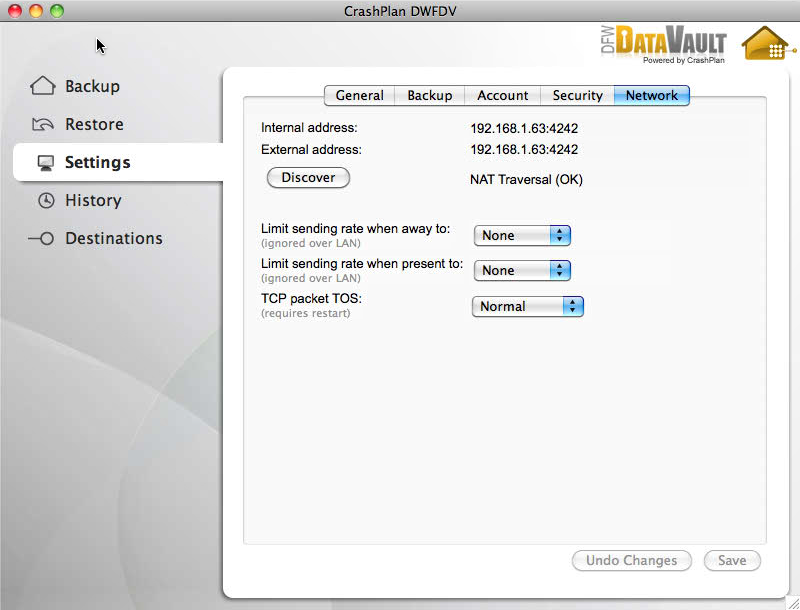This screenshot has width=800, height=610.
Task: Select the Network tab
Action: tap(652, 95)
